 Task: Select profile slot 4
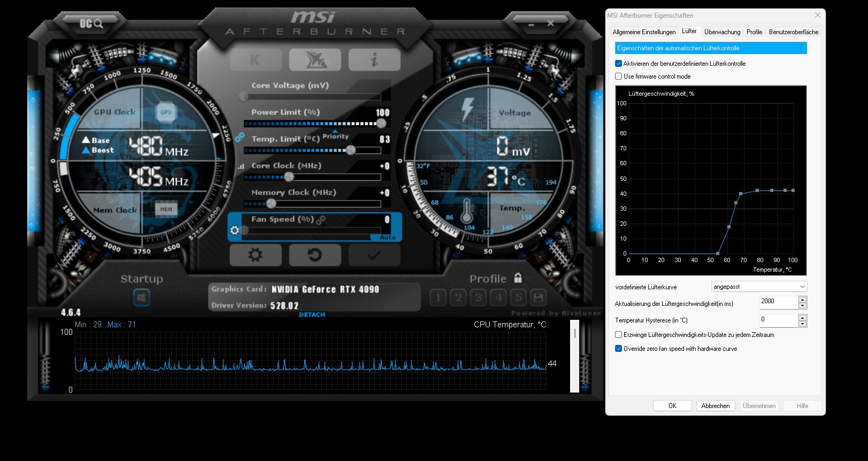click(498, 297)
